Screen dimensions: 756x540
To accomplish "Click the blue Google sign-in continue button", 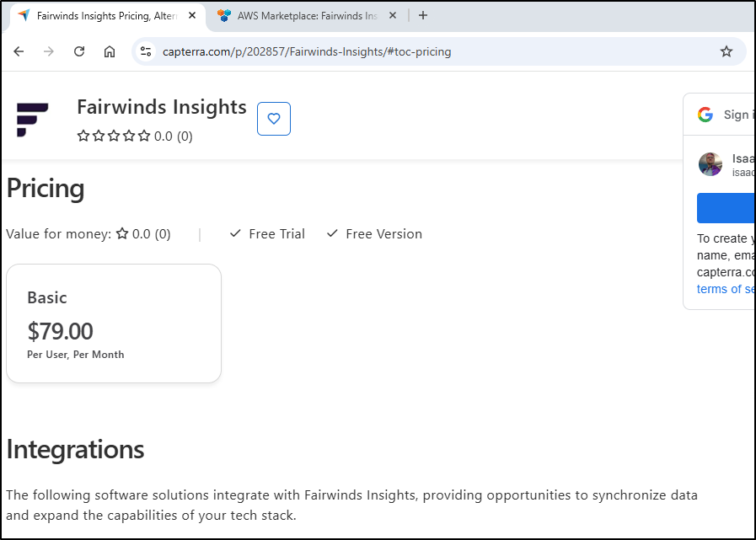I will [x=726, y=207].
